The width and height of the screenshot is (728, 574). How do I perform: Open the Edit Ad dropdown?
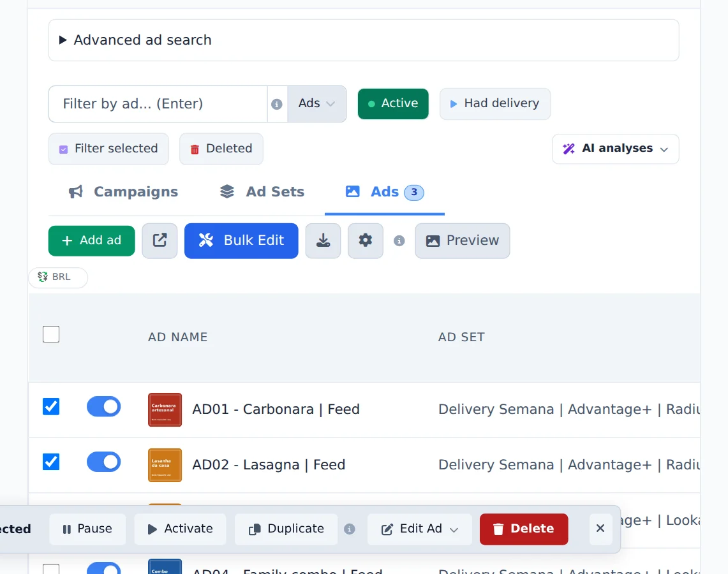tap(420, 529)
